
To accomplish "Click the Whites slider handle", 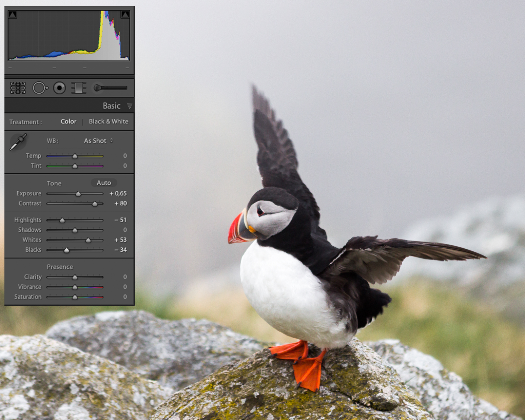I will (88, 240).
